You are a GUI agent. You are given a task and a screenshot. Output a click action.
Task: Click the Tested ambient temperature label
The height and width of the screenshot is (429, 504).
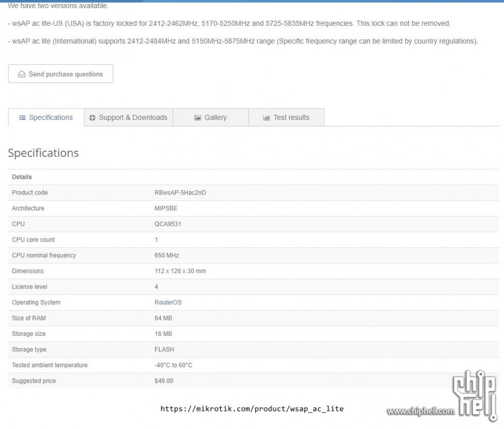[49, 365]
